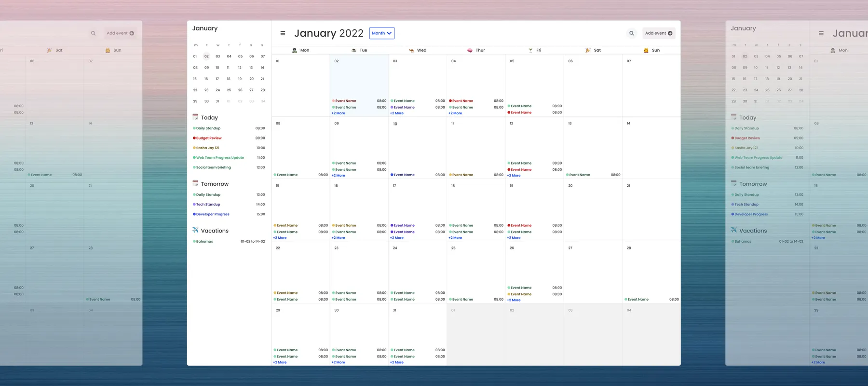Open the red first event on January 04
The image size is (868, 386).
(x=476, y=101)
